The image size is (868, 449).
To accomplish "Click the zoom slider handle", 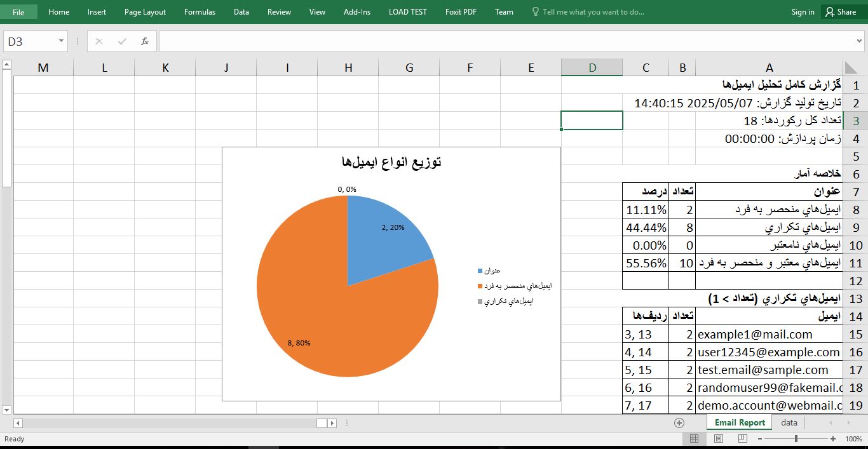I will (796, 439).
